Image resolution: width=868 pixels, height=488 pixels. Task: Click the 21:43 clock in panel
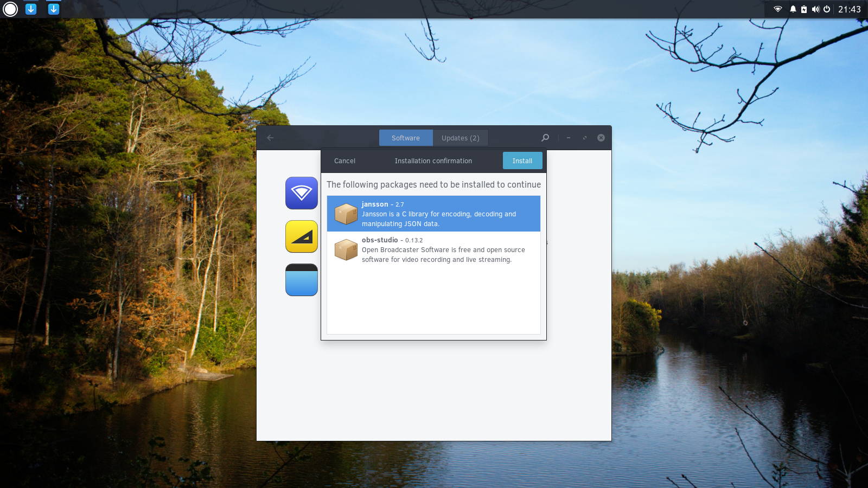point(849,9)
